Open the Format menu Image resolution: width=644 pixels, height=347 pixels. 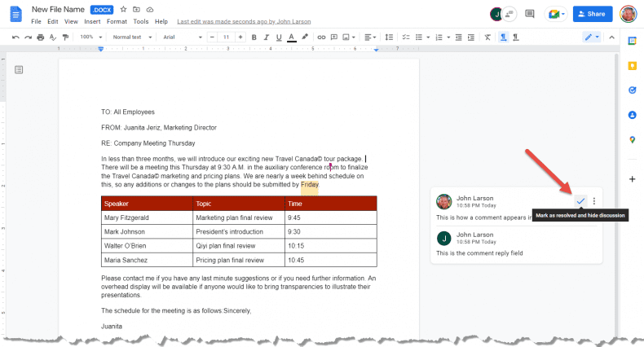[117, 21]
